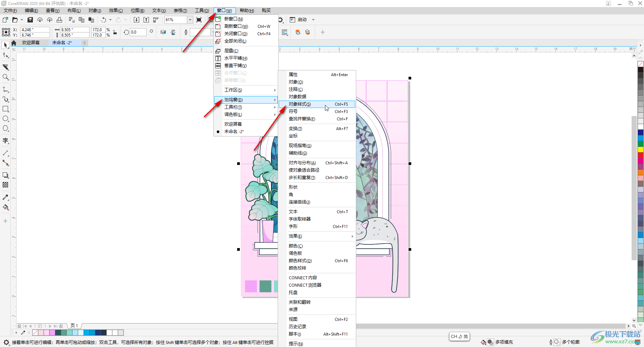
Task: Click the 购买 menu button
Action: coord(266,11)
